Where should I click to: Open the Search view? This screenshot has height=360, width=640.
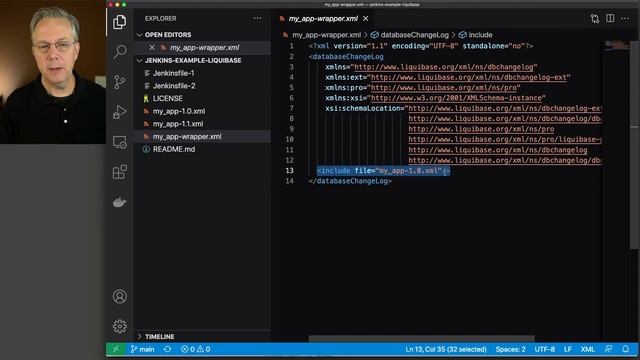[120, 52]
